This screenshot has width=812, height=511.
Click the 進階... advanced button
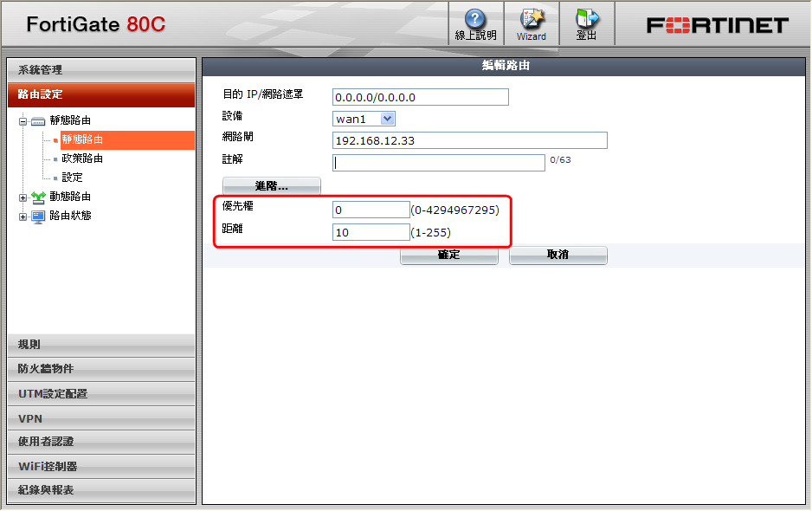point(272,186)
